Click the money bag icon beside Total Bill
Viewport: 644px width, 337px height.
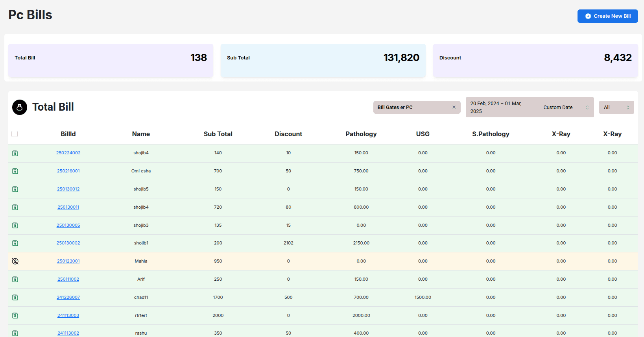point(20,107)
